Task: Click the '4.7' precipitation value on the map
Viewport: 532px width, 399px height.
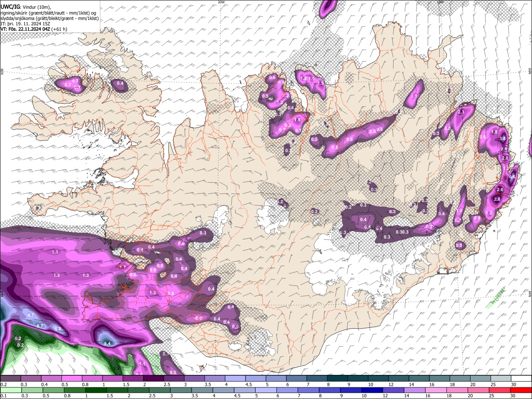Action: click(x=31, y=315)
